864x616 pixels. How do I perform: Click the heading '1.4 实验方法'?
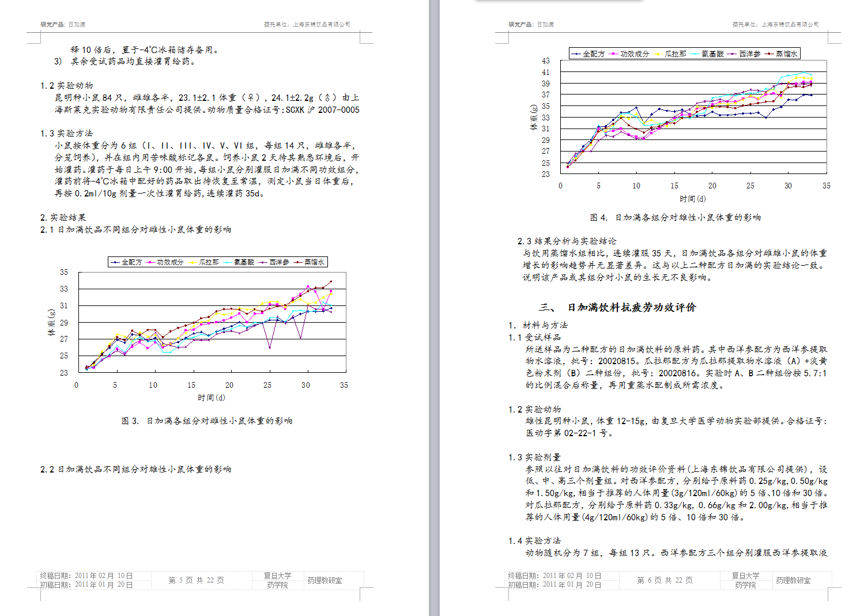[534, 541]
